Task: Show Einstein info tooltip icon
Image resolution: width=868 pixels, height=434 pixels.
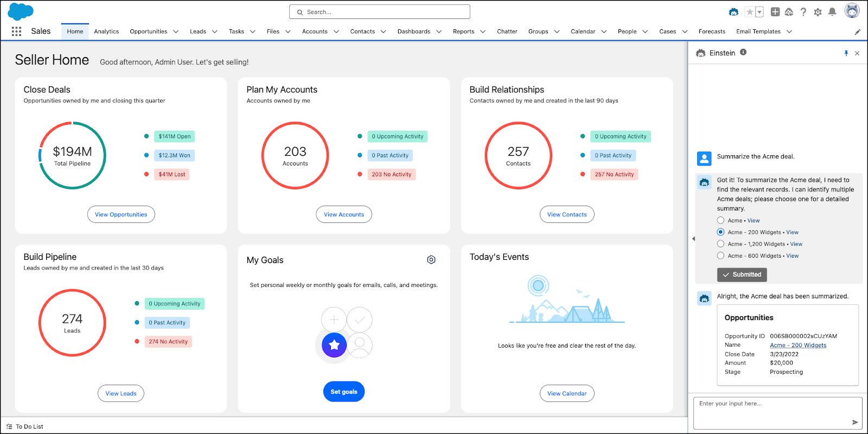Action: click(743, 52)
